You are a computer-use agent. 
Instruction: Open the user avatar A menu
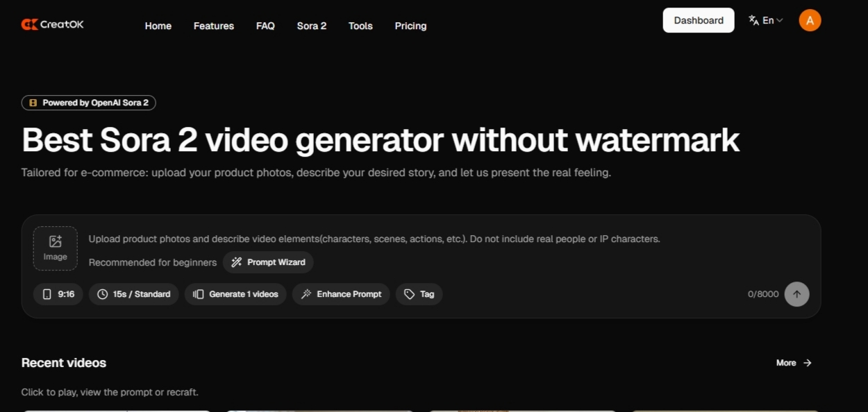(x=810, y=20)
